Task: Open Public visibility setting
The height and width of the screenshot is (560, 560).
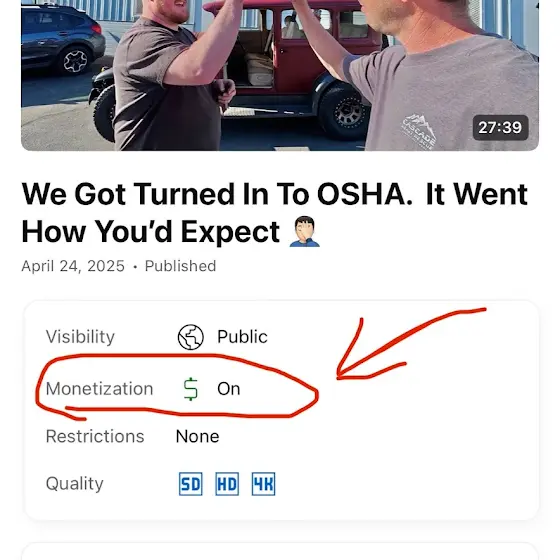Action: click(x=242, y=337)
